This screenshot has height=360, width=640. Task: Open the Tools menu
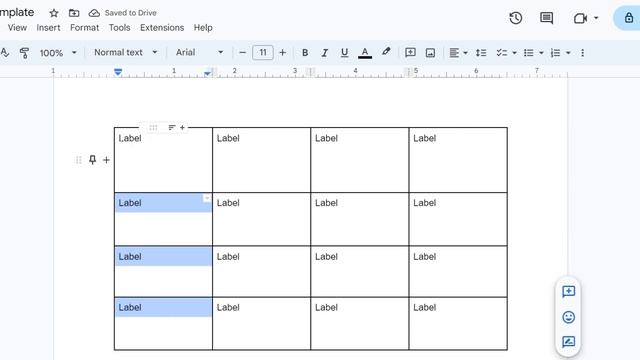(x=119, y=28)
